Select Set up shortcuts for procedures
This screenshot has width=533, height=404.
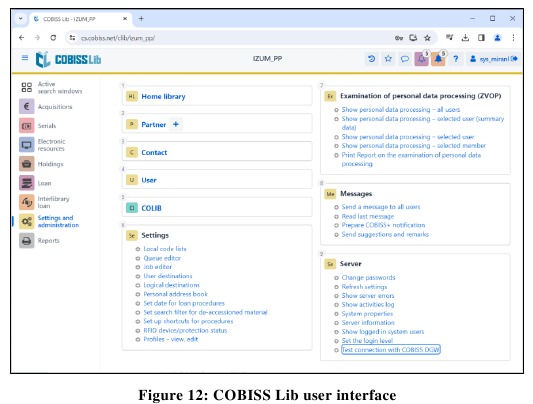click(x=188, y=321)
